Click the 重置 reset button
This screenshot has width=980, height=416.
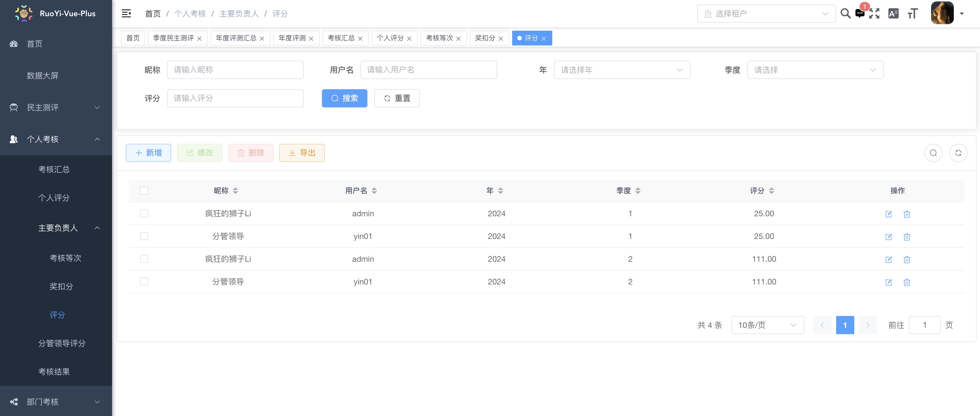[x=397, y=99]
